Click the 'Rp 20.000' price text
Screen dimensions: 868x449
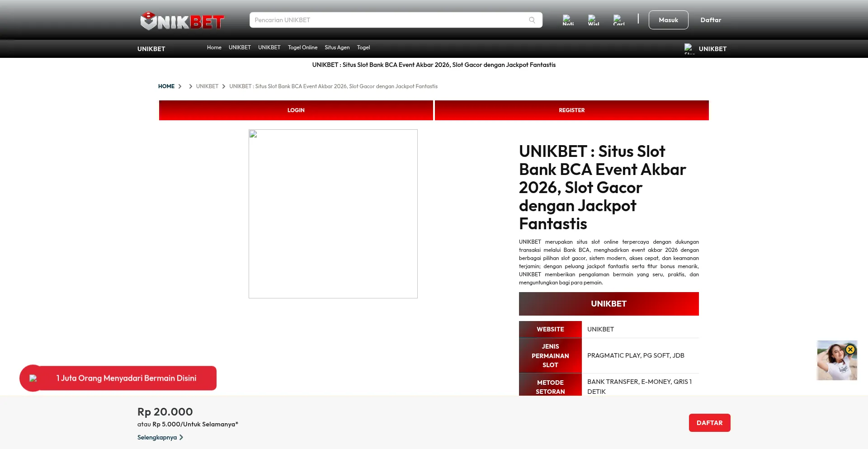click(165, 412)
